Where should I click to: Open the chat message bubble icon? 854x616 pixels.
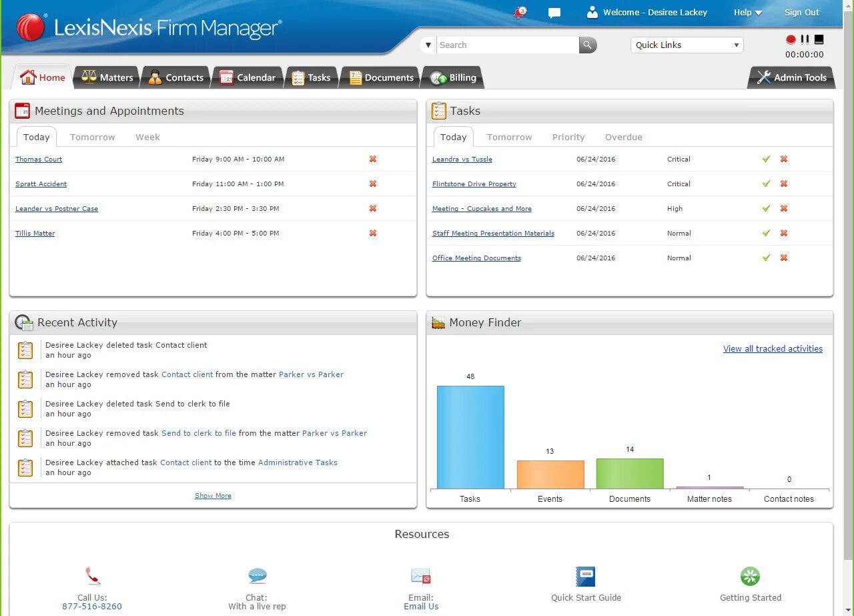coord(554,13)
